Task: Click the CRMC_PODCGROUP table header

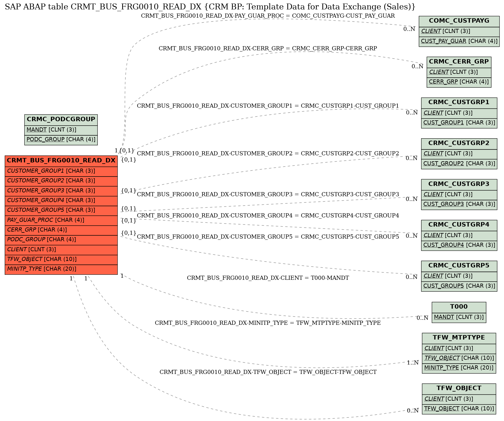Action: 61,119
